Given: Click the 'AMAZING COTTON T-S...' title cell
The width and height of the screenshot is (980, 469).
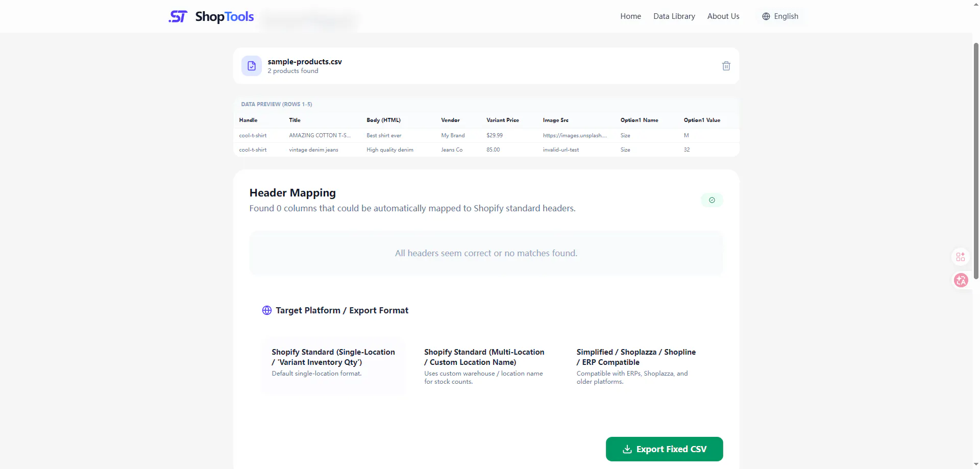Looking at the screenshot, I should coord(320,135).
